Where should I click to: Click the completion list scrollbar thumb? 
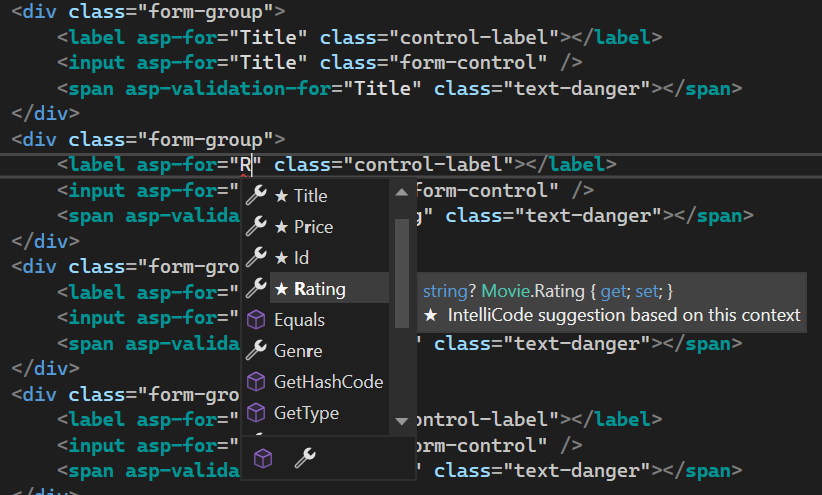[x=402, y=260]
